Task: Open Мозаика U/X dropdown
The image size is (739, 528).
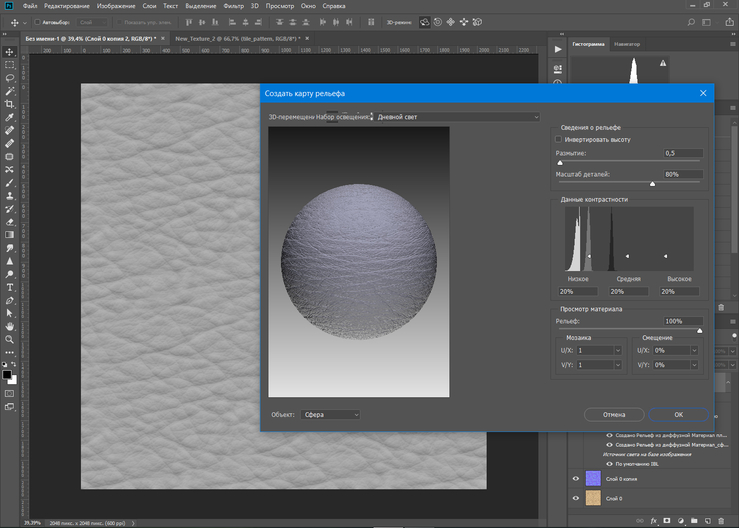Action: pyautogui.click(x=618, y=350)
